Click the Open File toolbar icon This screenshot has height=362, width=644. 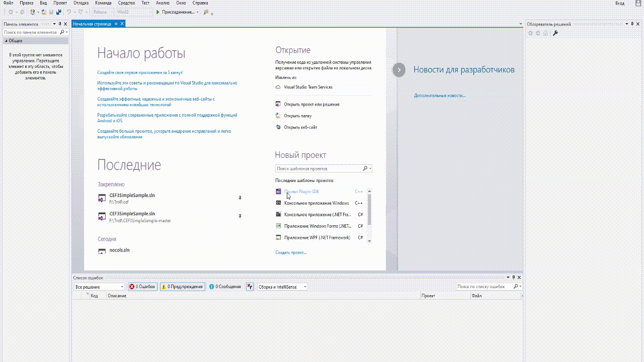click(44, 12)
